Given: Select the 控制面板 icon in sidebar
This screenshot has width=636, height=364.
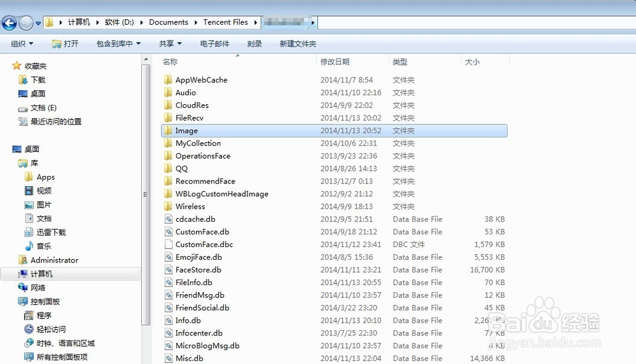Looking at the screenshot, I should 23,302.
